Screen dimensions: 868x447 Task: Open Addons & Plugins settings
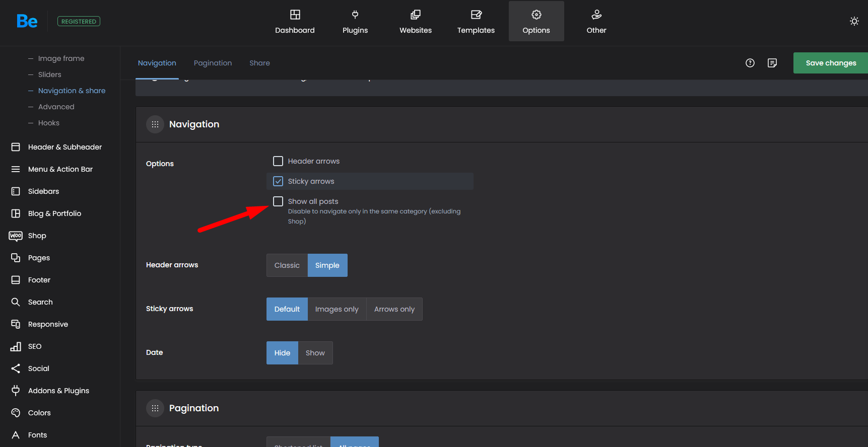(58, 391)
